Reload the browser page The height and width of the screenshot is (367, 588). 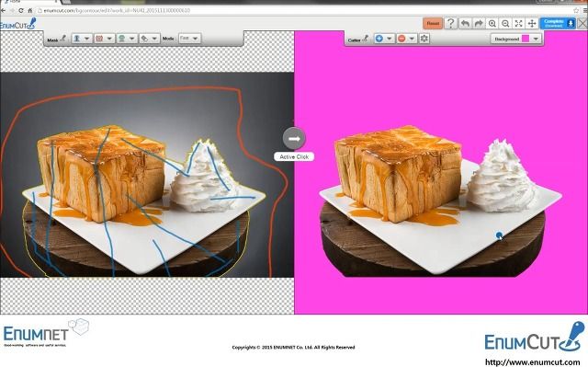click(x=20, y=10)
